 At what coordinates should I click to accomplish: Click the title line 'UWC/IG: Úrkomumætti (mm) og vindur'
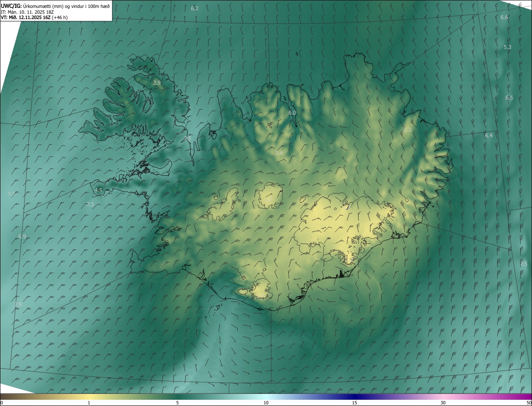pyautogui.click(x=56, y=6)
